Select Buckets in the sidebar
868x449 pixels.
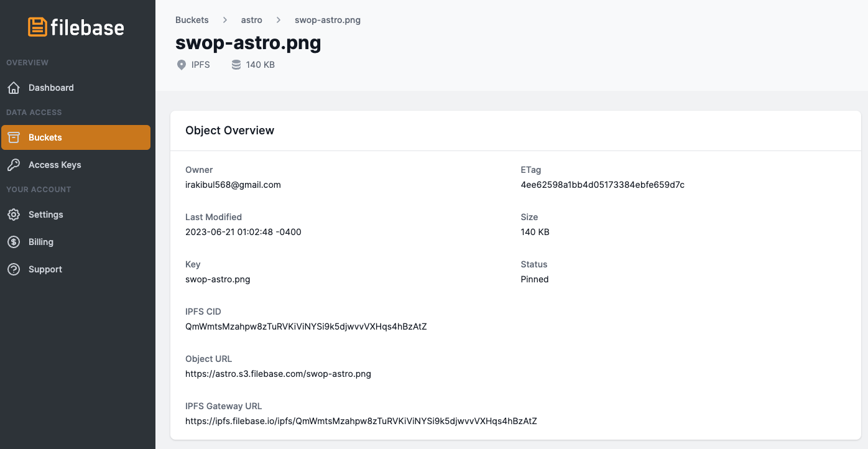click(x=76, y=137)
